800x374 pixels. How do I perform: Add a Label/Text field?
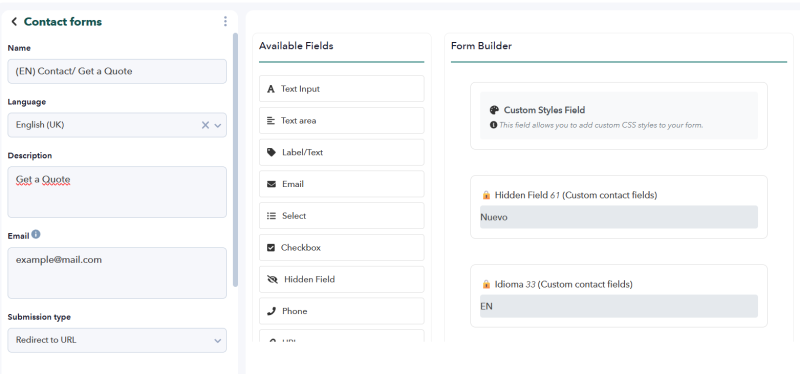pos(341,152)
